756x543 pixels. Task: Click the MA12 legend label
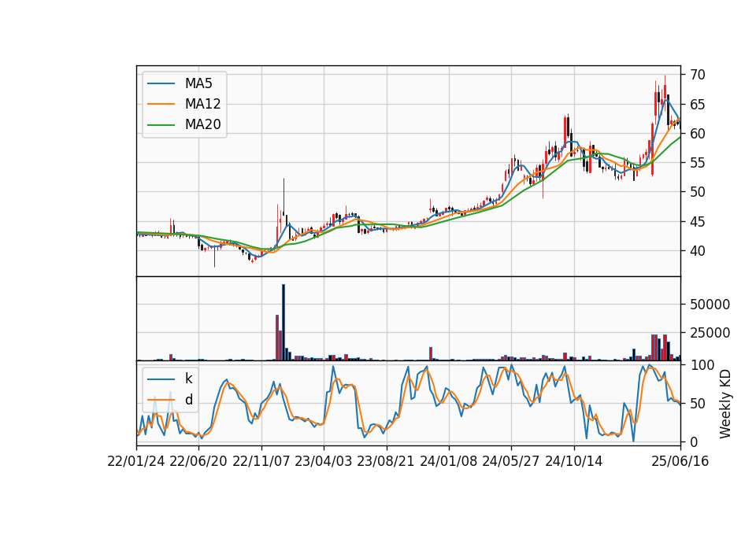[x=202, y=104]
